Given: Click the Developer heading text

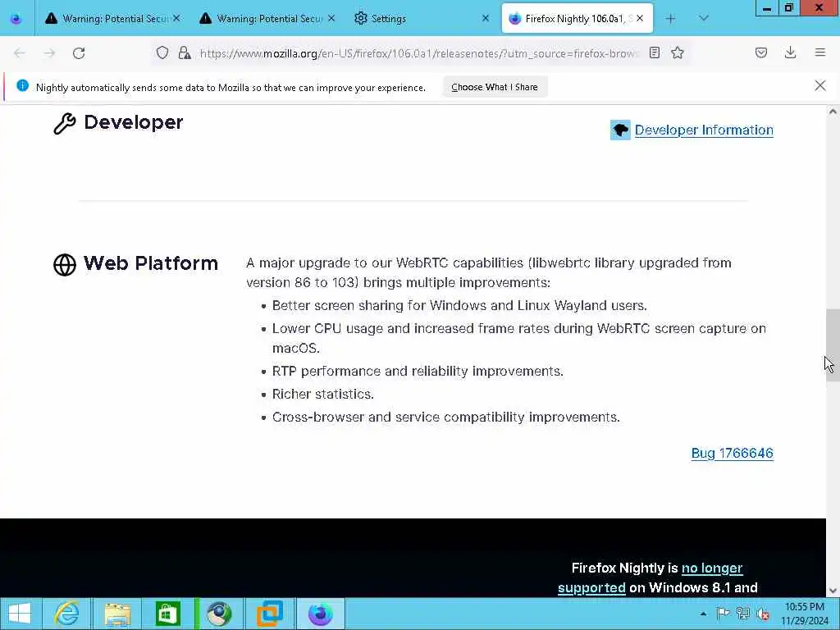Looking at the screenshot, I should click(x=134, y=122).
